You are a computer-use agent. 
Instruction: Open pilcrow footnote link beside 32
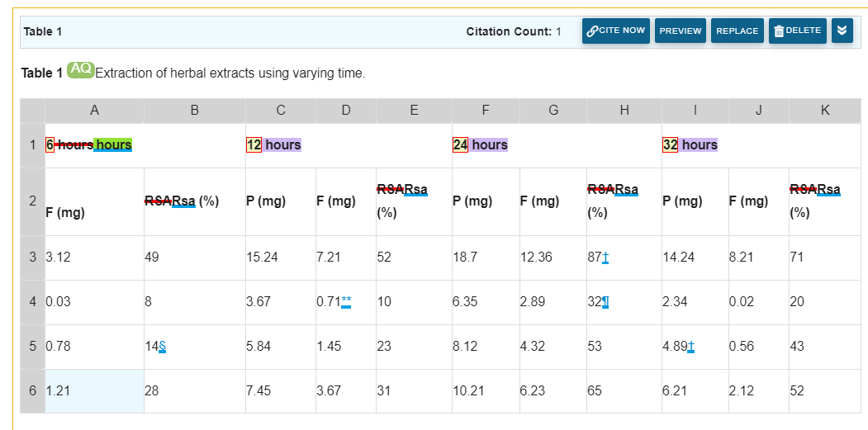[x=605, y=302]
